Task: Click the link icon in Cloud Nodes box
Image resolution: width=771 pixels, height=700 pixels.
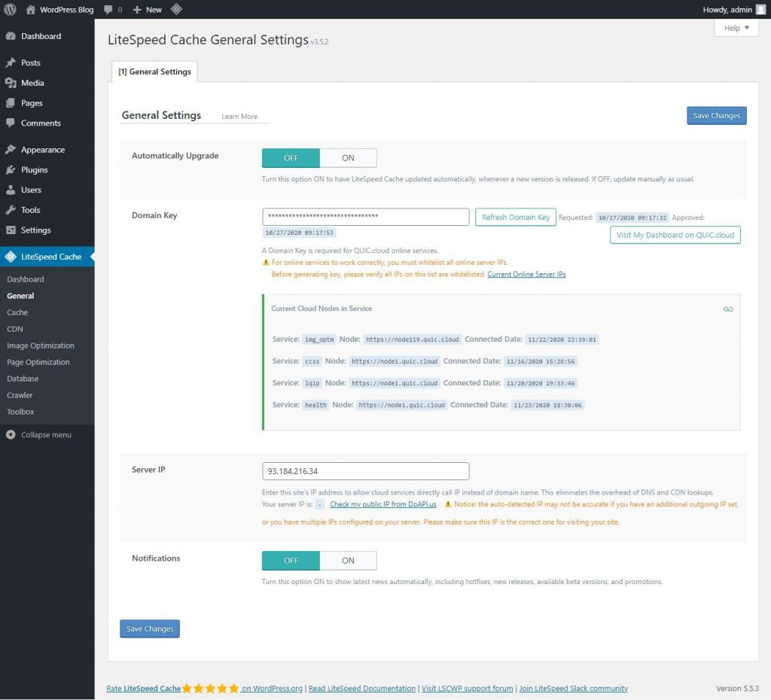Action: click(728, 309)
